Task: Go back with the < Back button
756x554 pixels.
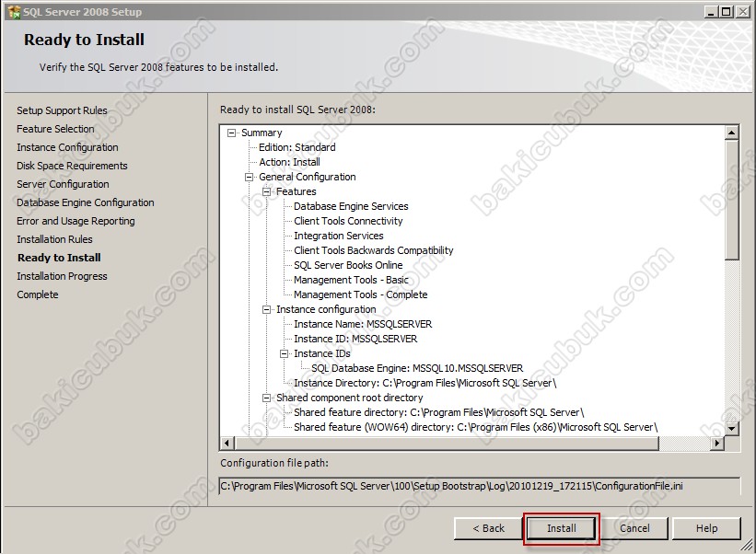Action: (x=488, y=528)
